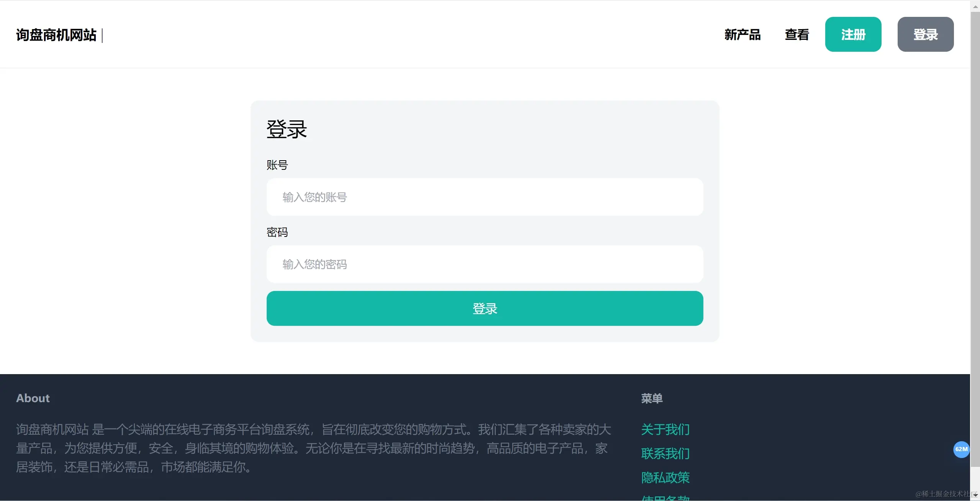Open the 关于我们 footer link

click(x=665, y=429)
